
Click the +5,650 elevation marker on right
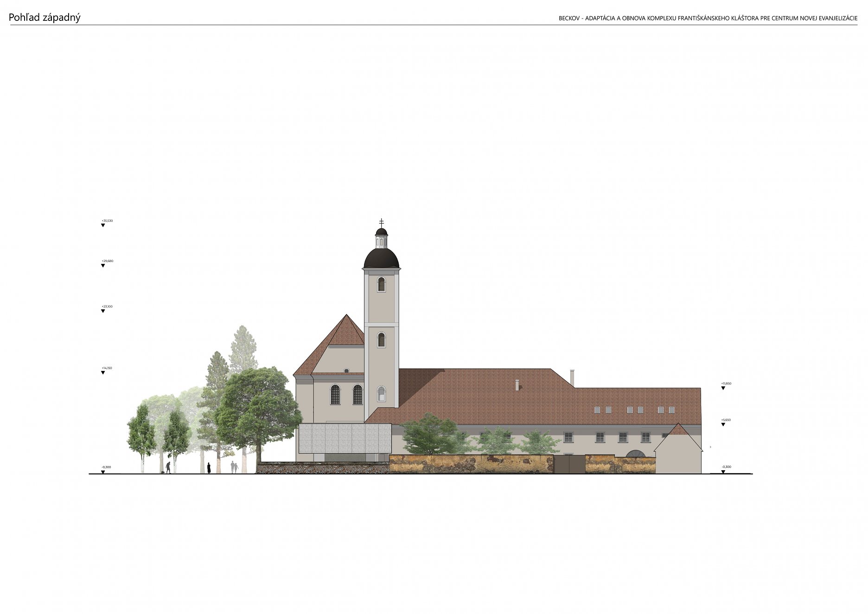[723, 424]
